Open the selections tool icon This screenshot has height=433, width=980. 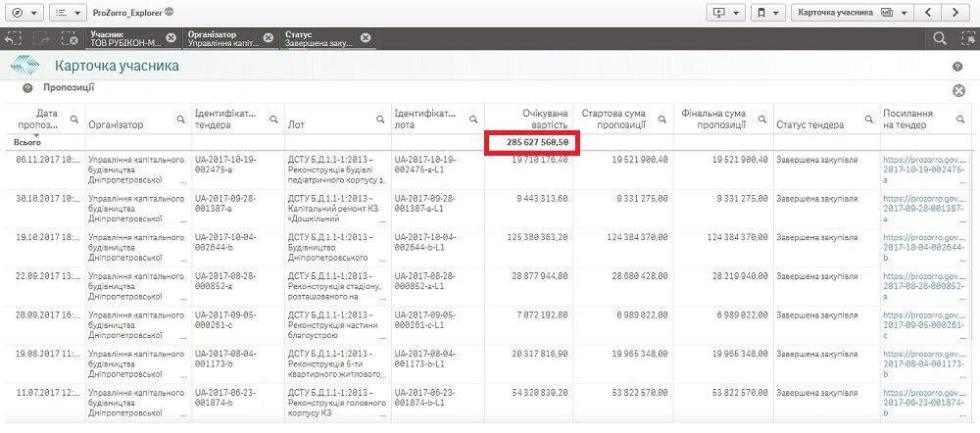tap(966, 38)
